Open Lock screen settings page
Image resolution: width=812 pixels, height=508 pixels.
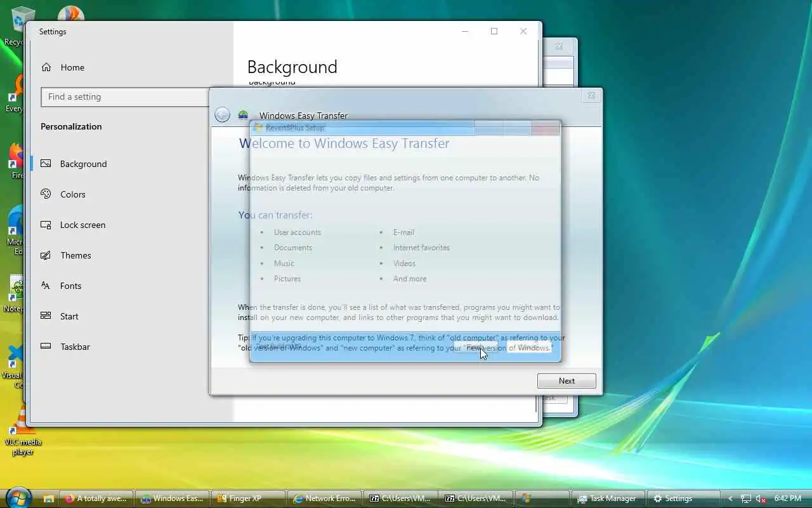point(82,225)
